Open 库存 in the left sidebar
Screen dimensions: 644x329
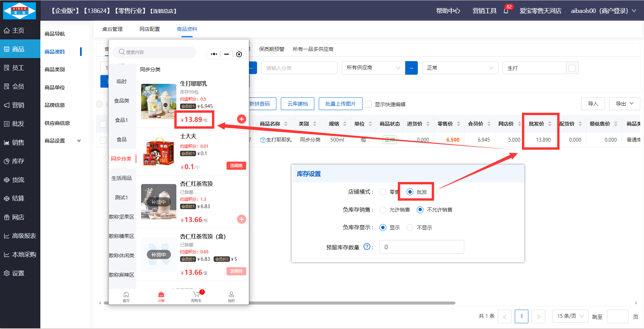pyautogui.click(x=18, y=161)
